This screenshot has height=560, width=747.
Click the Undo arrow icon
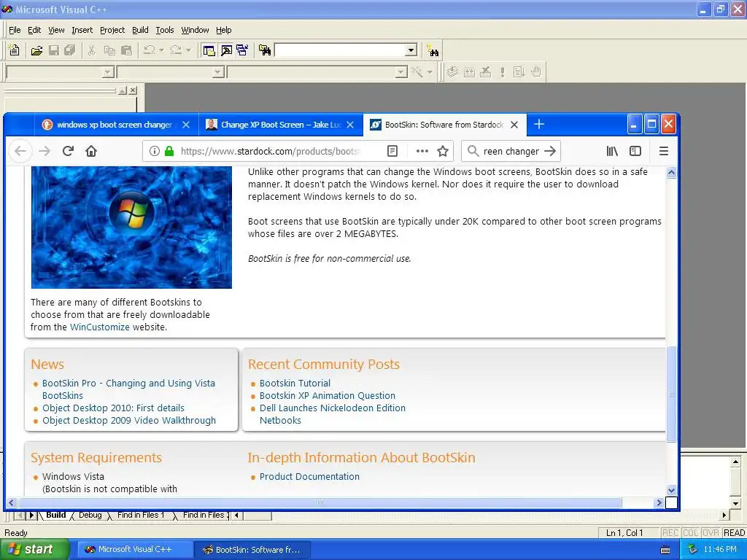[x=149, y=50]
